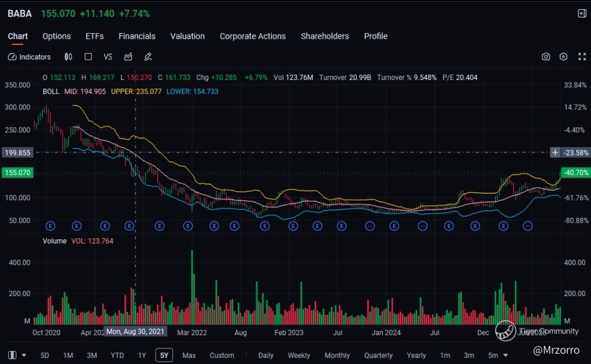Switch to the Financials tab
Viewport: 591px width, 364px height.
tap(137, 36)
